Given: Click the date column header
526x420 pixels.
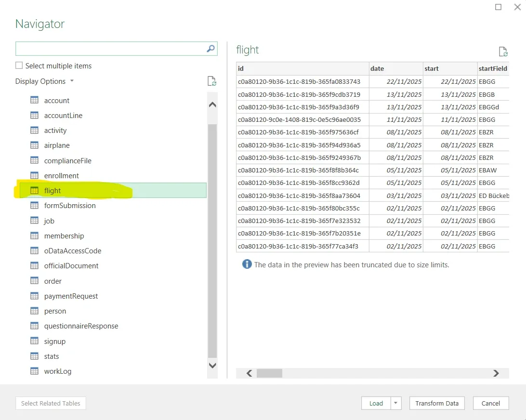Looking at the screenshot, I should [396, 68].
